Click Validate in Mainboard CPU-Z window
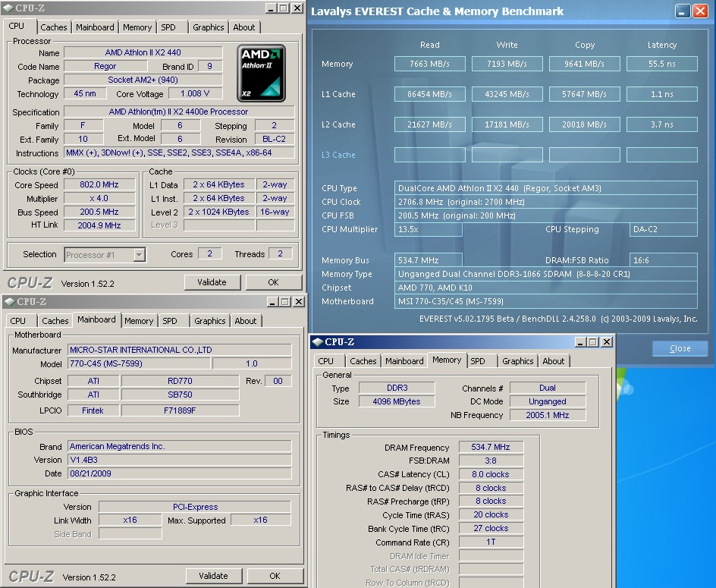The image size is (716, 588). (x=213, y=576)
